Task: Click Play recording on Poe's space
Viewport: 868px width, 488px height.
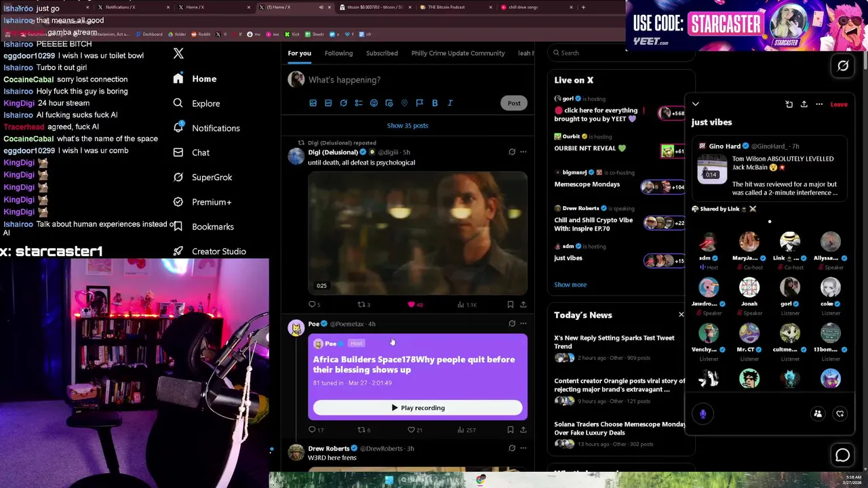Action: (x=418, y=408)
